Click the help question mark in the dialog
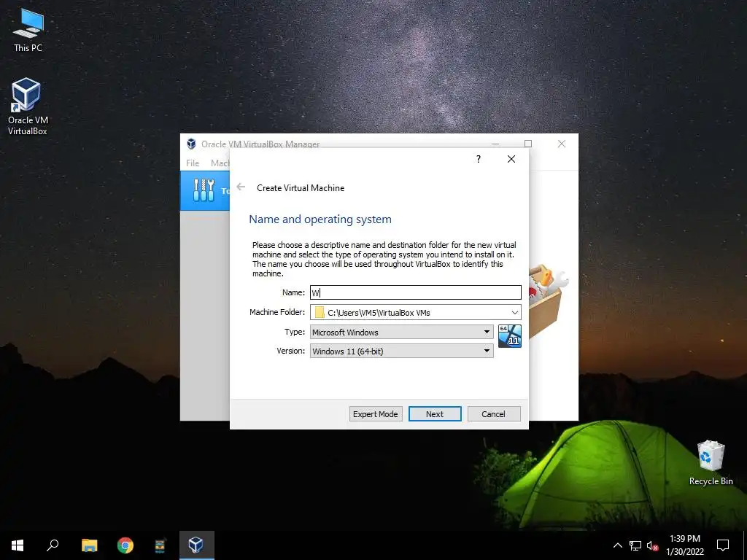 point(479,159)
